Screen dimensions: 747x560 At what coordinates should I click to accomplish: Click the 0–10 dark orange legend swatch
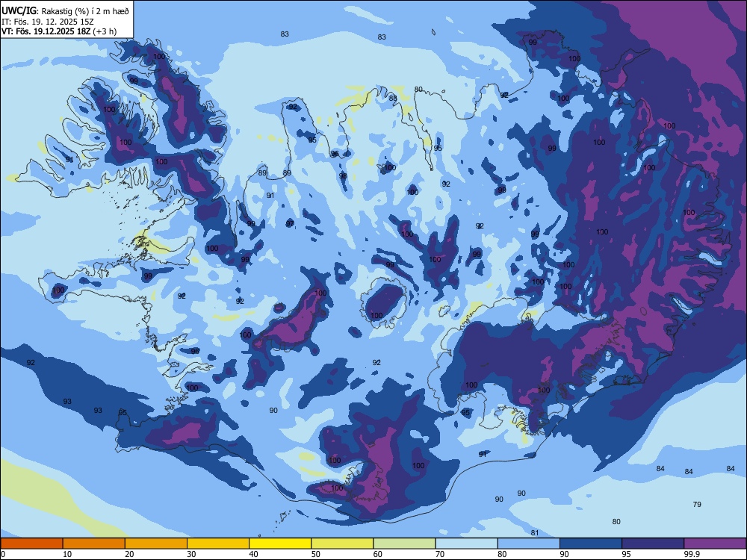point(31,544)
